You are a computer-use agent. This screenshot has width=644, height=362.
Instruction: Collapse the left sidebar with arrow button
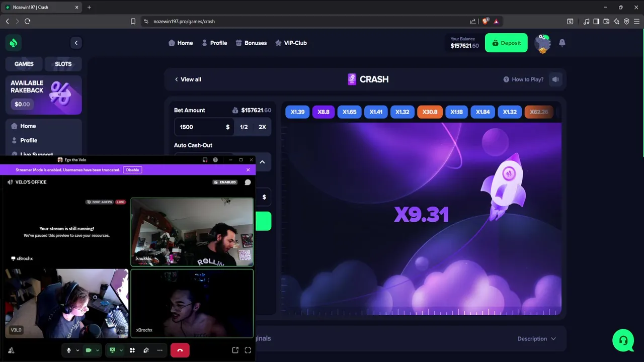pyautogui.click(x=76, y=43)
